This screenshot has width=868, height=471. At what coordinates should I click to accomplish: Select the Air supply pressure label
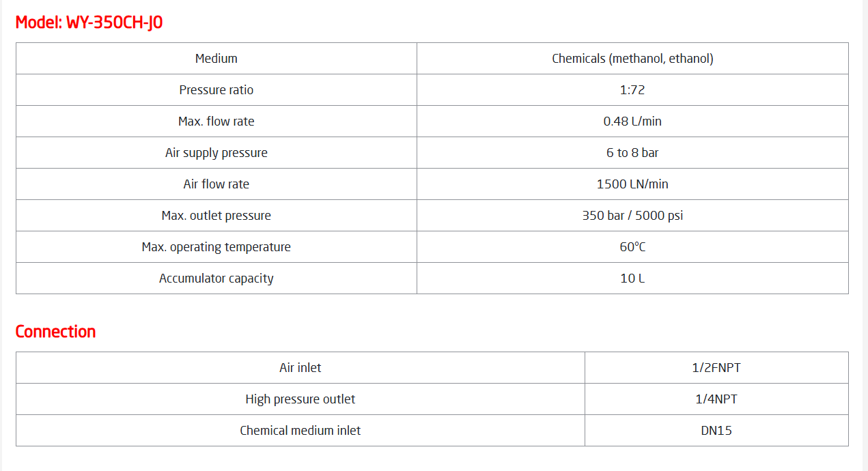coord(216,153)
